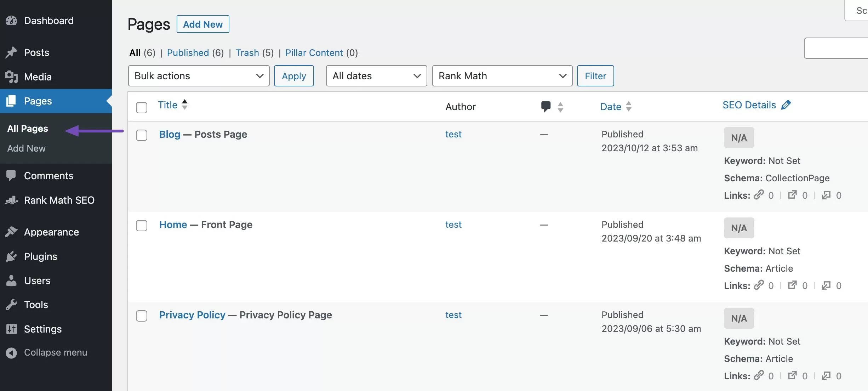This screenshot has height=391, width=868.
Task: Click Add New page button
Action: (x=202, y=24)
